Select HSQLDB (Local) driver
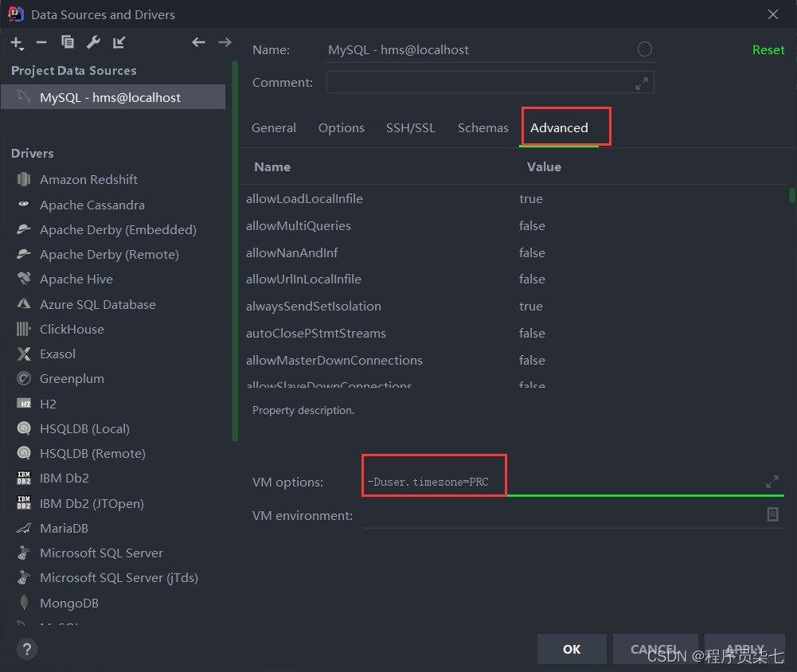Viewport: 797px width, 672px height. pyautogui.click(x=84, y=429)
